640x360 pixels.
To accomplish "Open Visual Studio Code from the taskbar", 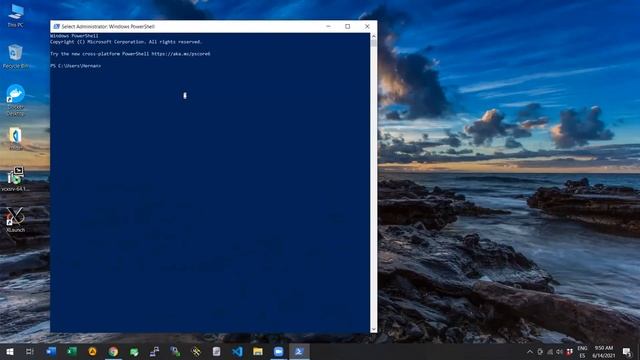I will click(237, 351).
